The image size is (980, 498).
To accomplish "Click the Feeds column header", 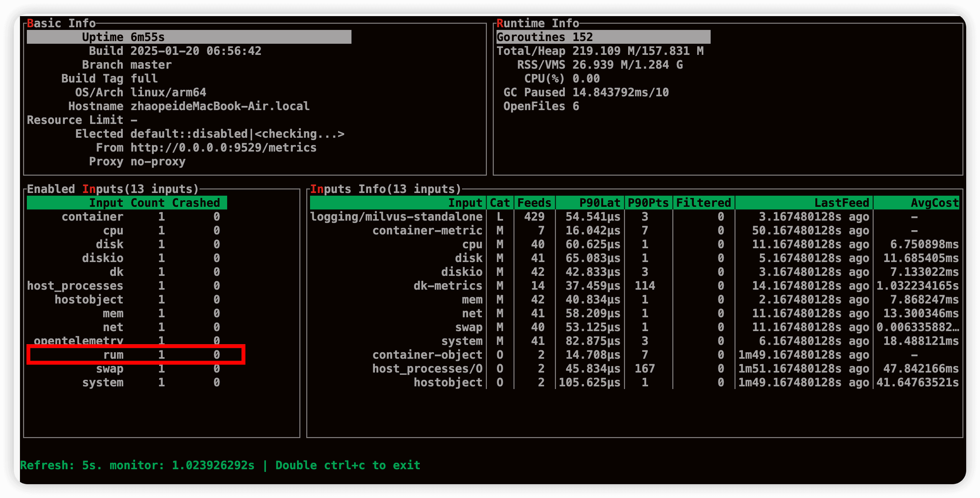I will 534,203.
